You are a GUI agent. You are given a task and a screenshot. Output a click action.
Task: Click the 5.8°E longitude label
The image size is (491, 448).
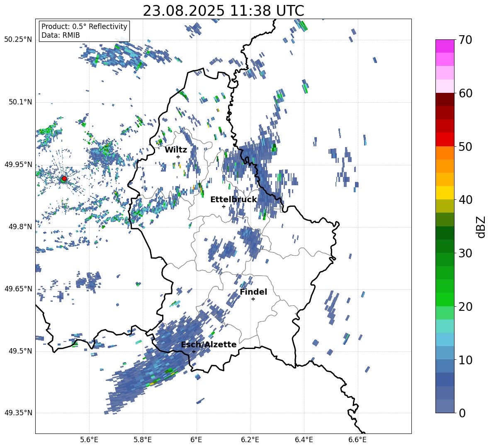pyautogui.click(x=143, y=440)
